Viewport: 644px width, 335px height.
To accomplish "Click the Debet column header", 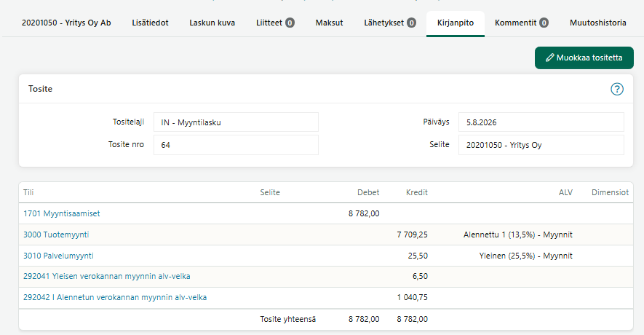I will (368, 192).
